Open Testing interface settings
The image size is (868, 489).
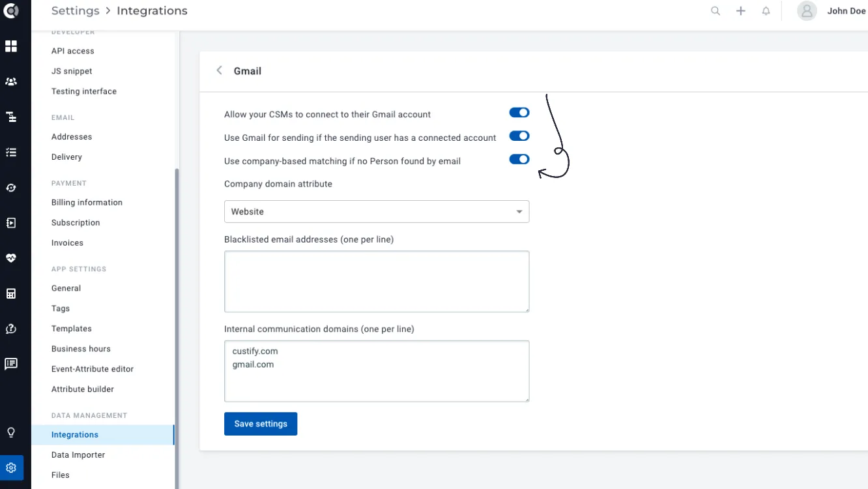click(84, 91)
